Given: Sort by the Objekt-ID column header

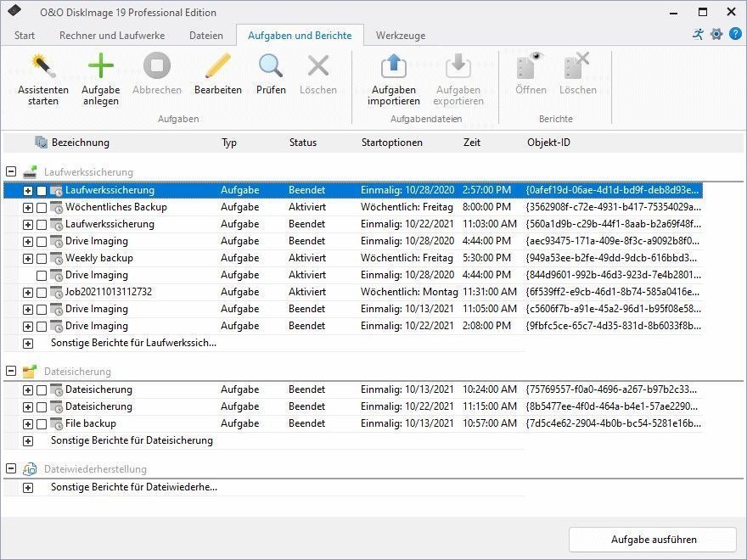Looking at the screenshot, I should click(x=548, y=143).
